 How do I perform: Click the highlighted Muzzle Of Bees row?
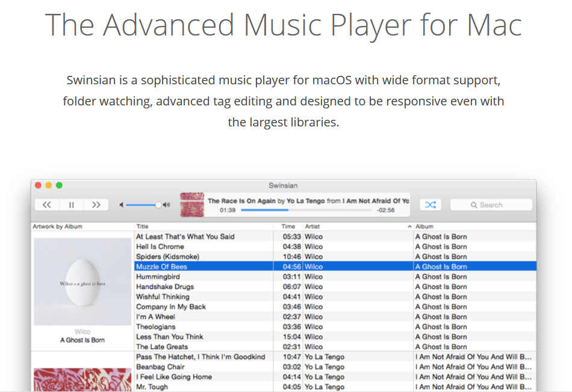pyautogui.click(x=335, y=266)
